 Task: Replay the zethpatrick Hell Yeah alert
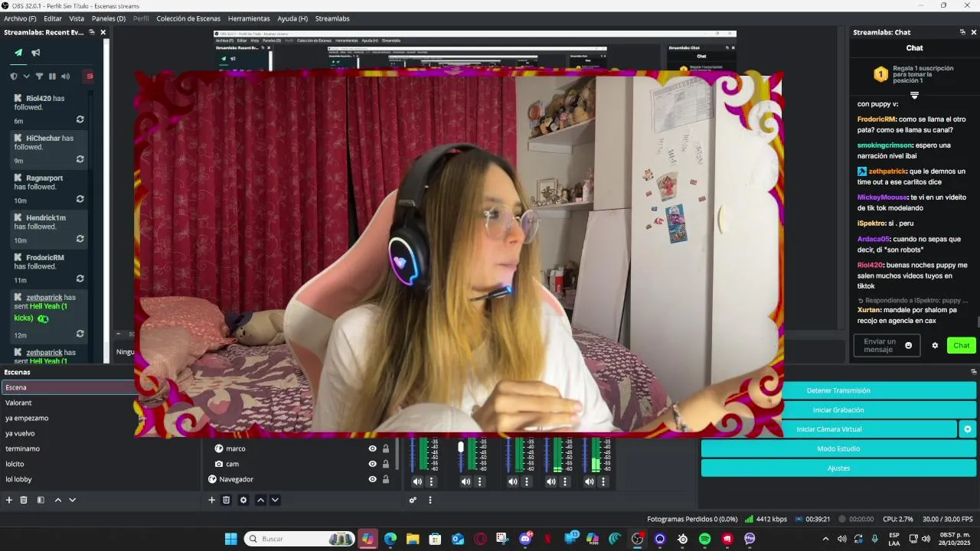[80, 334]
